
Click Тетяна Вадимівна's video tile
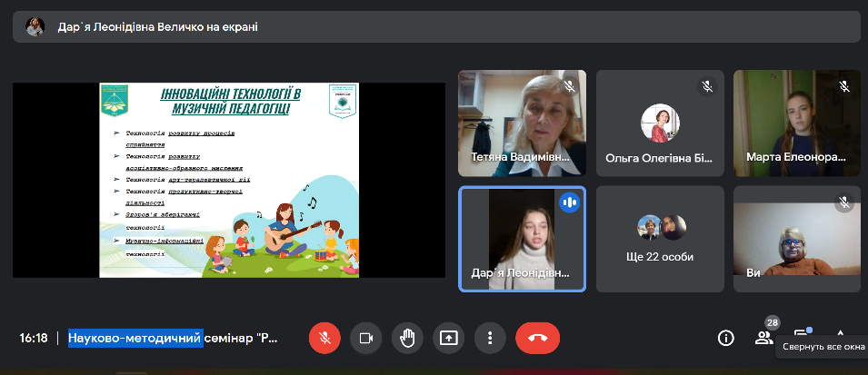522,123
